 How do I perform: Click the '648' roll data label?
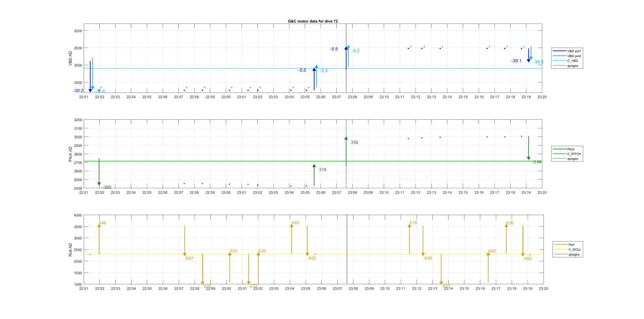[x=295, y=223]
